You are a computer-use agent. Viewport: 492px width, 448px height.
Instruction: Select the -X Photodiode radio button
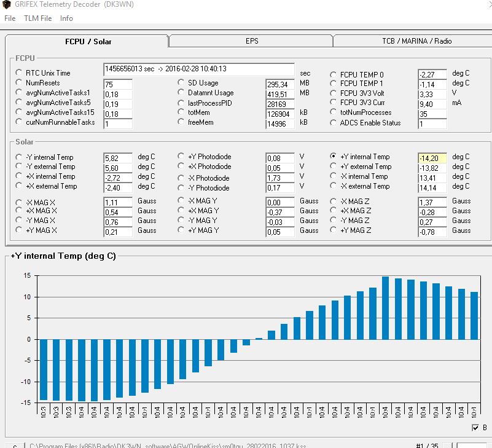[x=181, y=178]
